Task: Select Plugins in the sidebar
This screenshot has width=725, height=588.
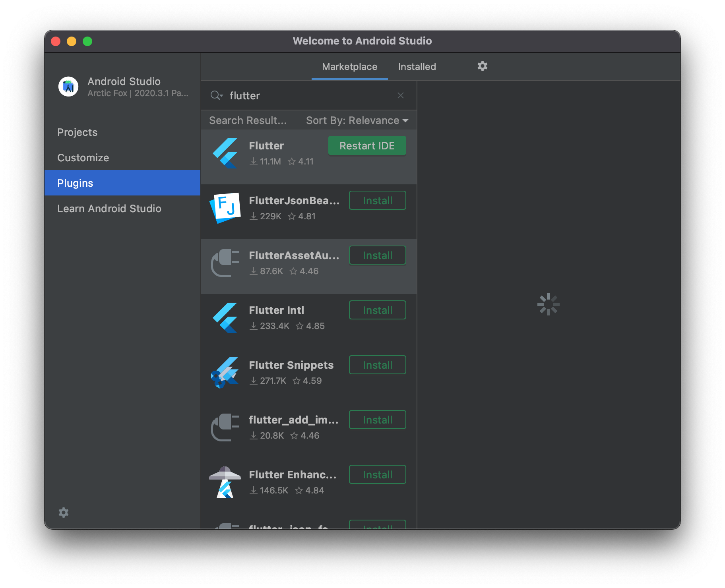Action: 122,183
